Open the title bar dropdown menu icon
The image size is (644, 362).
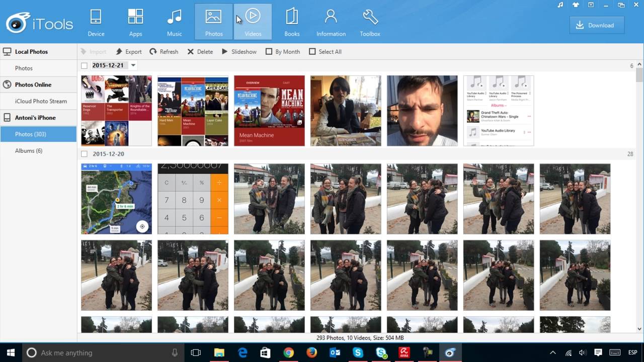(x=591, y=5)
